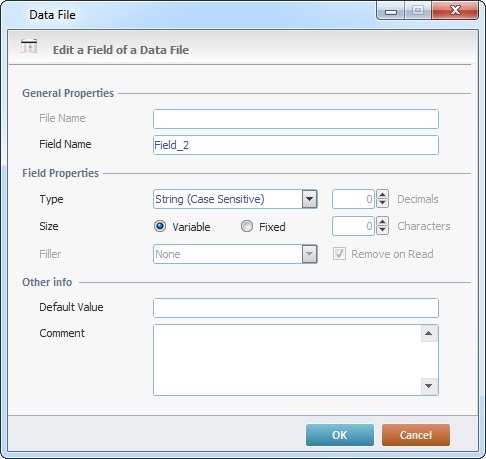Select the Fixed size radio button
The image size is (486, 459).
tap(247, 226)
